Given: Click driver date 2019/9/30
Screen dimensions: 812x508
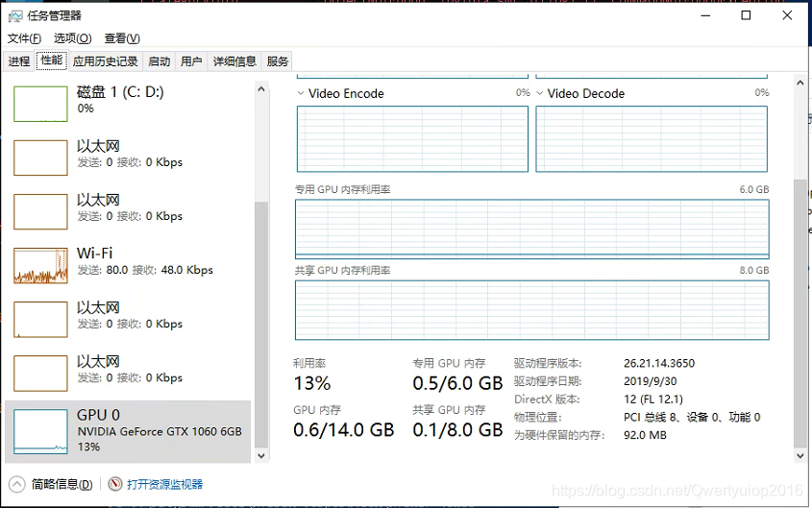Looking at the screenshot, I should pyautogui.click(x=650, y=381).
